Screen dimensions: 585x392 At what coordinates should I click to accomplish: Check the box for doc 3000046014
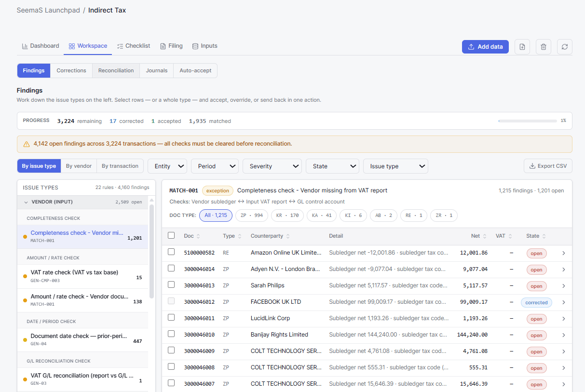click(x=171, y=268)
